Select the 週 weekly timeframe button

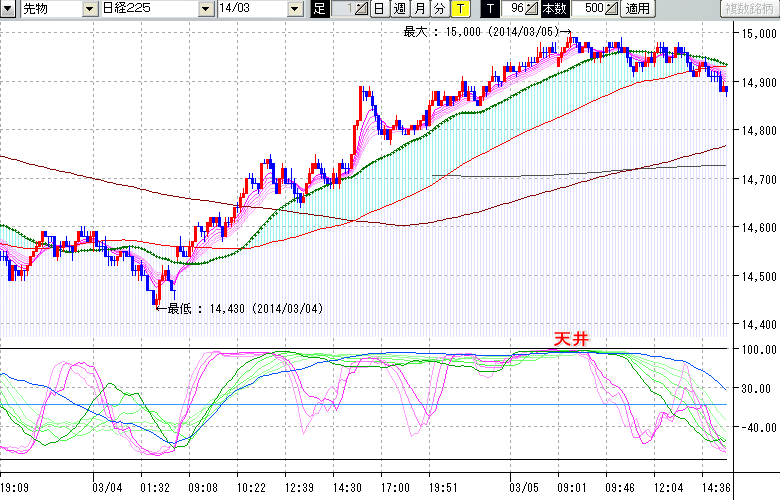398,9
